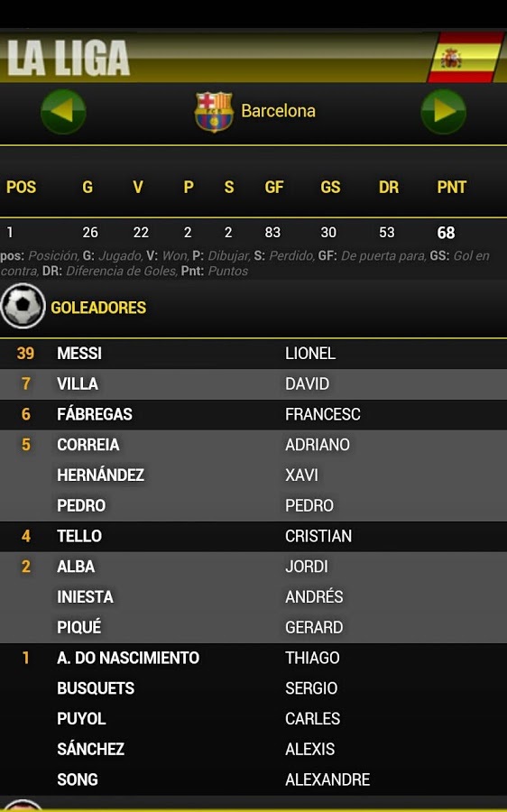Select the Fábregas Francesc row
This screenshot has height=812, width=507.
253,414
